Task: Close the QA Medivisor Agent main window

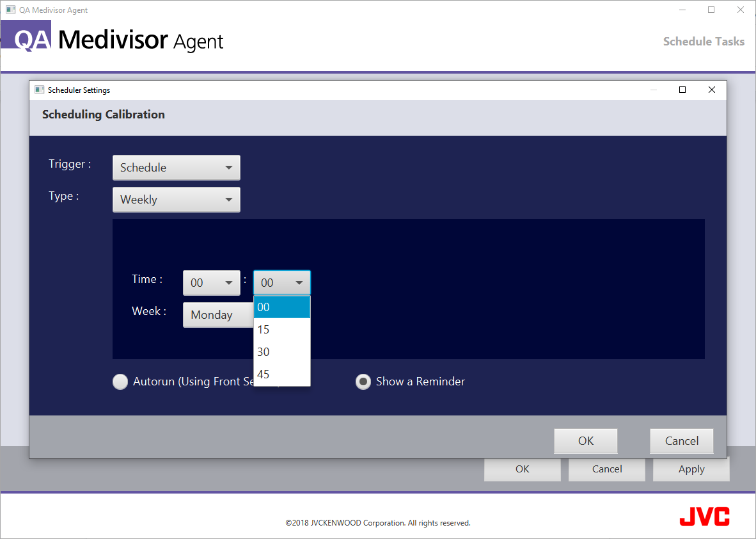Action: 741,10
